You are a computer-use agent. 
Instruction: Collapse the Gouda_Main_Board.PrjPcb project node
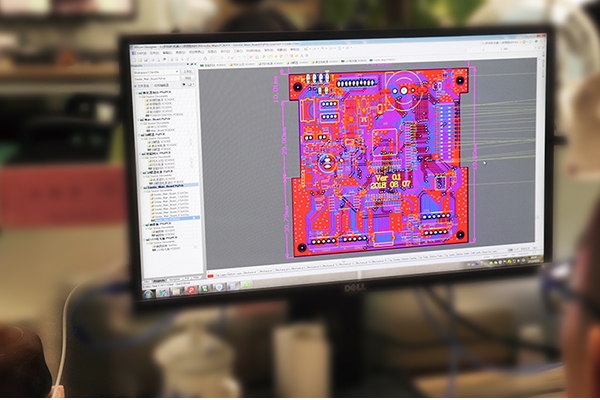141,188
